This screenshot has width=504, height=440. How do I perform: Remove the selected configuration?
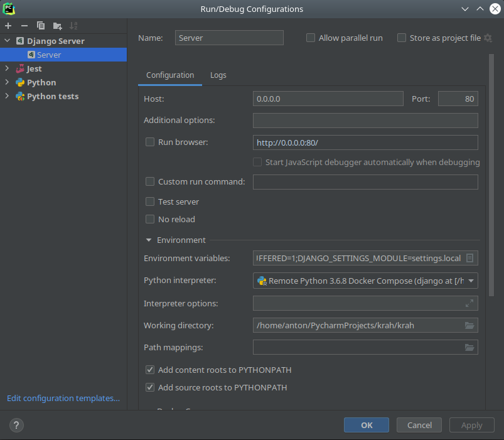(24, 26)
